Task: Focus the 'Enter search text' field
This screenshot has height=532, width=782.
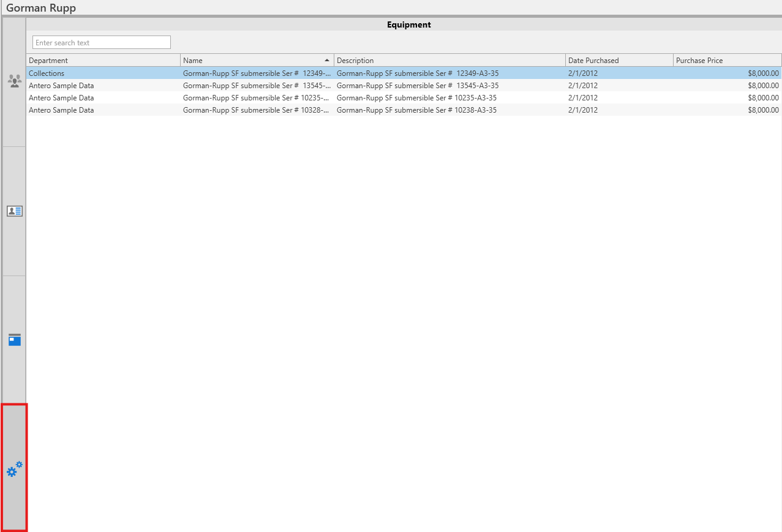Action: coord(102,42)
